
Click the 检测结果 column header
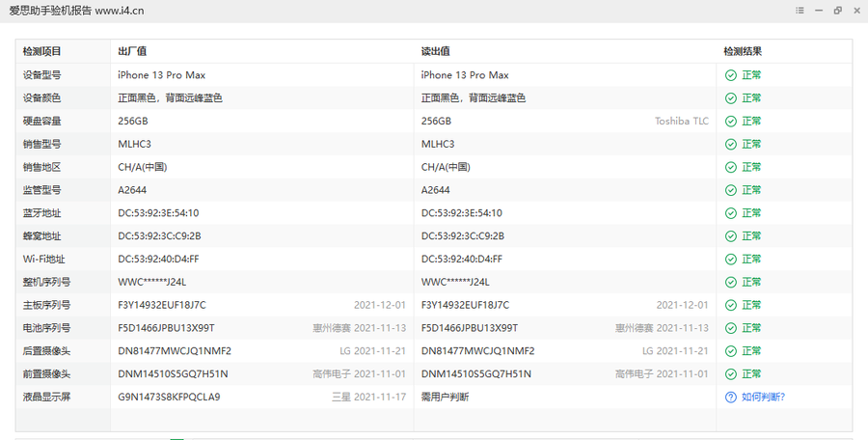tap(743, 51)
